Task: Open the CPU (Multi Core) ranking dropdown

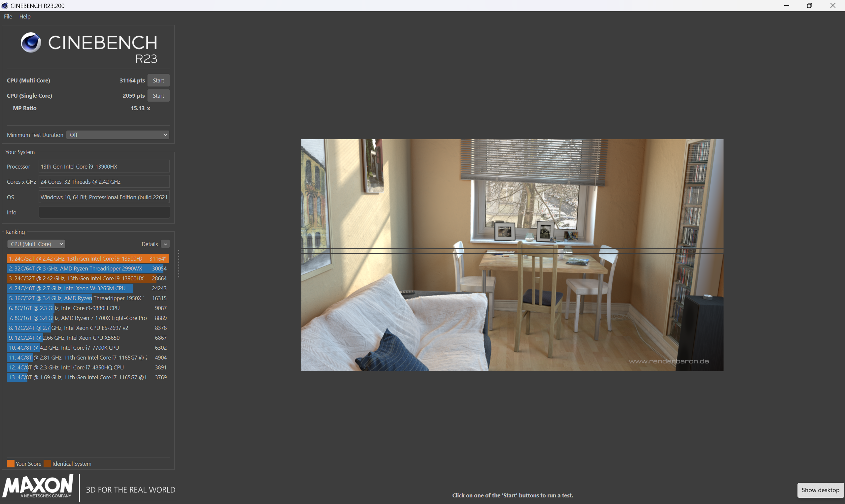Action: tap(36, 244)
